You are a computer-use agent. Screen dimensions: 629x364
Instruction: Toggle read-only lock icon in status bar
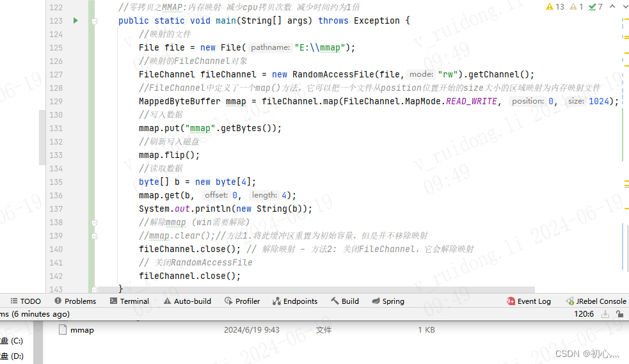[620, 314]
